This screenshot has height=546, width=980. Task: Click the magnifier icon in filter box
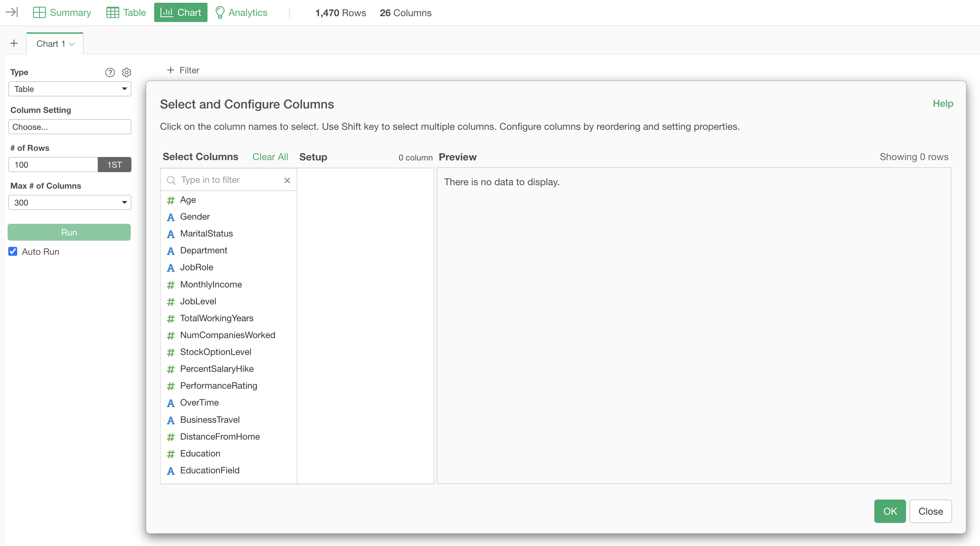172,180
